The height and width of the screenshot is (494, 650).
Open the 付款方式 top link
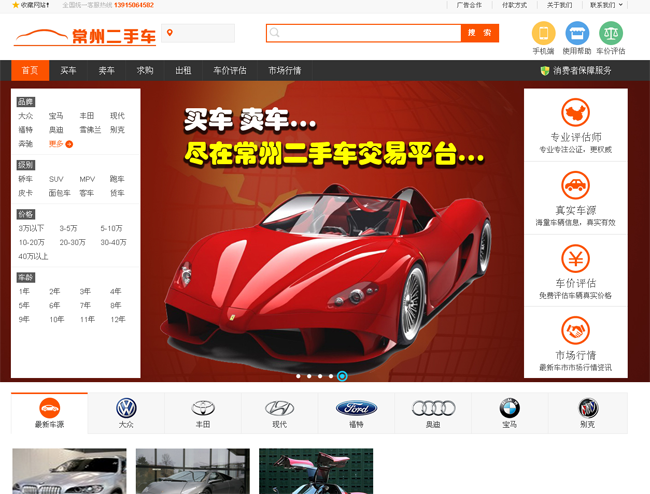pyautogui.click(x=514, y=5)
